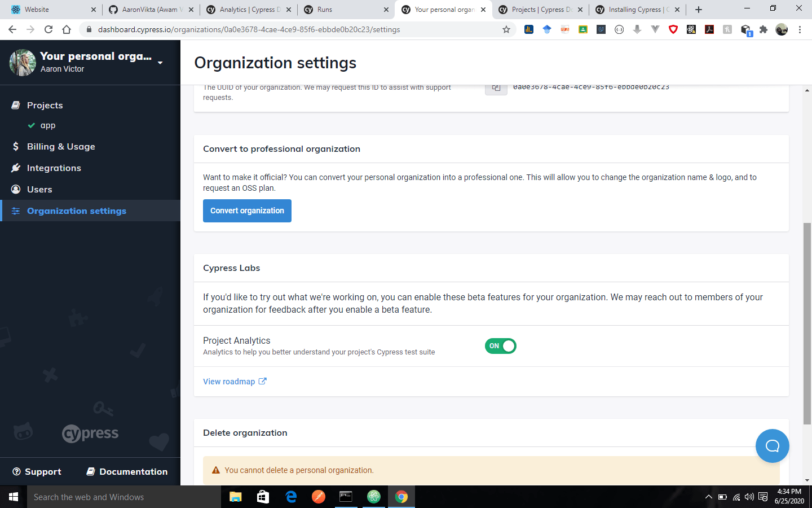Select the Organization settings sliders icon

click(x=16, y=211)
